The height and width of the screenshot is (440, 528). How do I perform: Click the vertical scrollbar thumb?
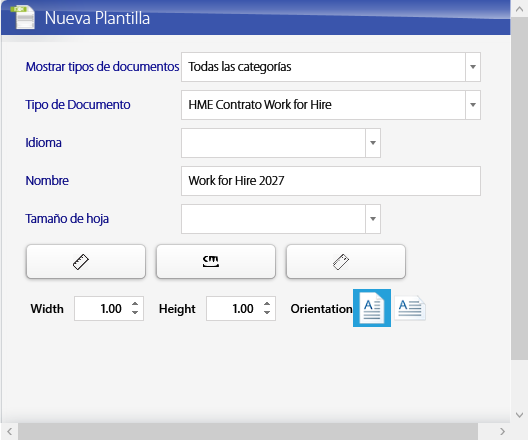(519, 189)
